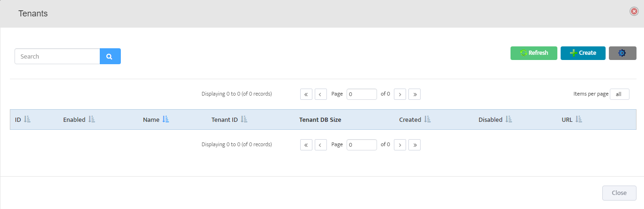Click the magnifier search button
The width and height of the screenshot is (644, 209).
point(110,56)
